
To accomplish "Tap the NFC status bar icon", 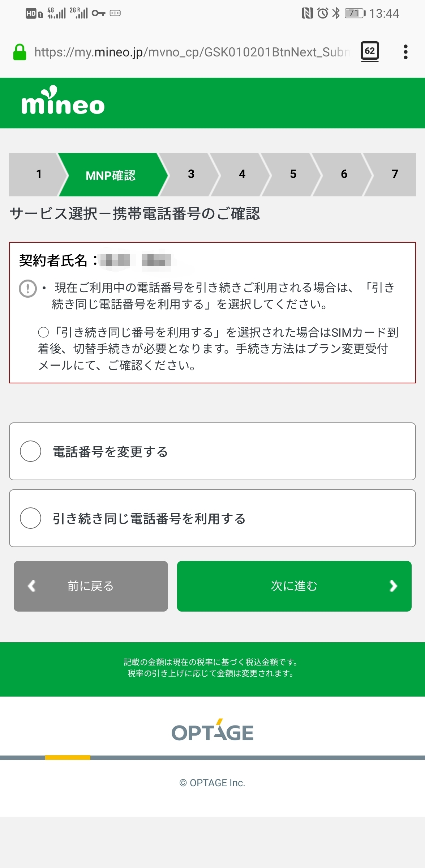I will point(307,13).
